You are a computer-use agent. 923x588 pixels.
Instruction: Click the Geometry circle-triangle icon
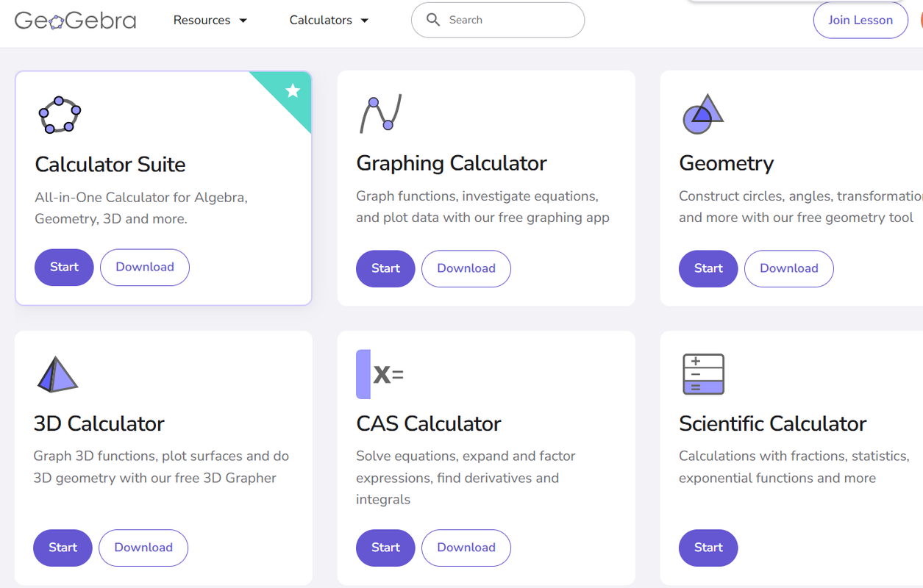pos(702,115)
